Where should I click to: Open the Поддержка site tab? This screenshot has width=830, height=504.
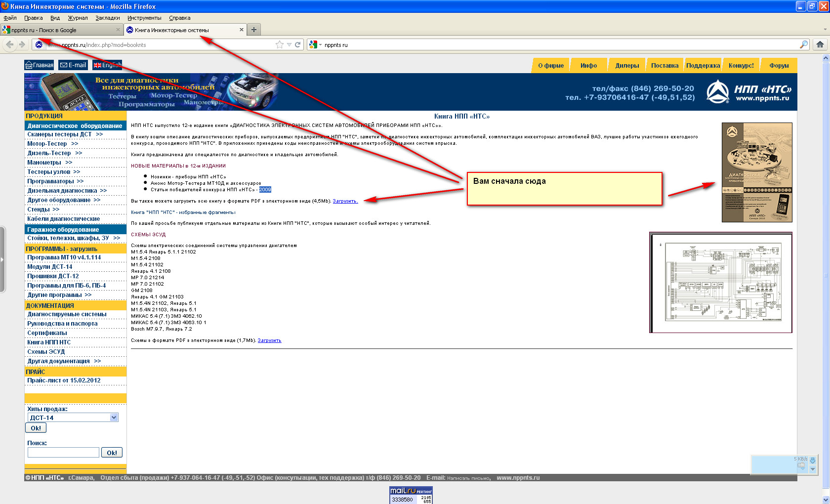click(x=703, y=65)
